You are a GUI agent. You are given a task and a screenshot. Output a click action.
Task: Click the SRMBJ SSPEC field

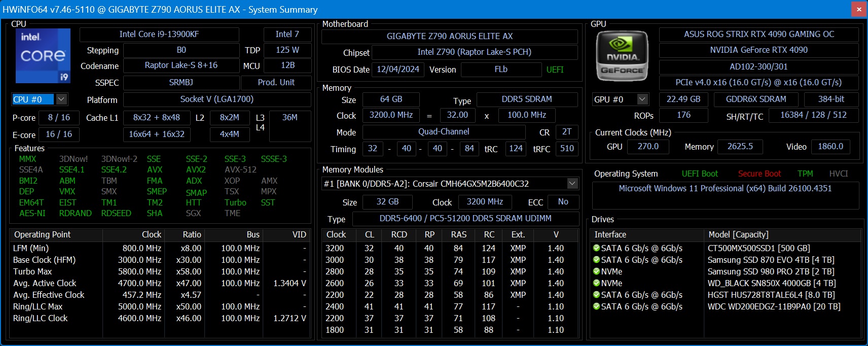click(182, 82)
